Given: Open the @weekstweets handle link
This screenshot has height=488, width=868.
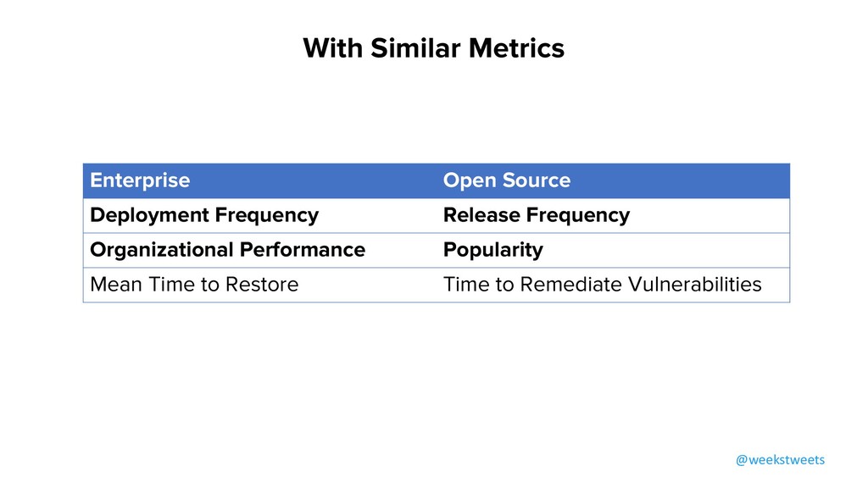Looking at the screenshot, I should (780, 460).
